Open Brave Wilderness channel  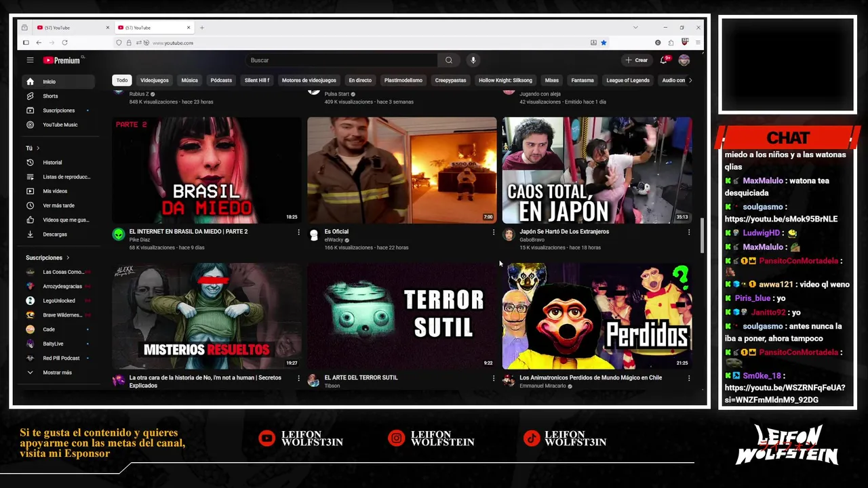[x=58, y=315]
